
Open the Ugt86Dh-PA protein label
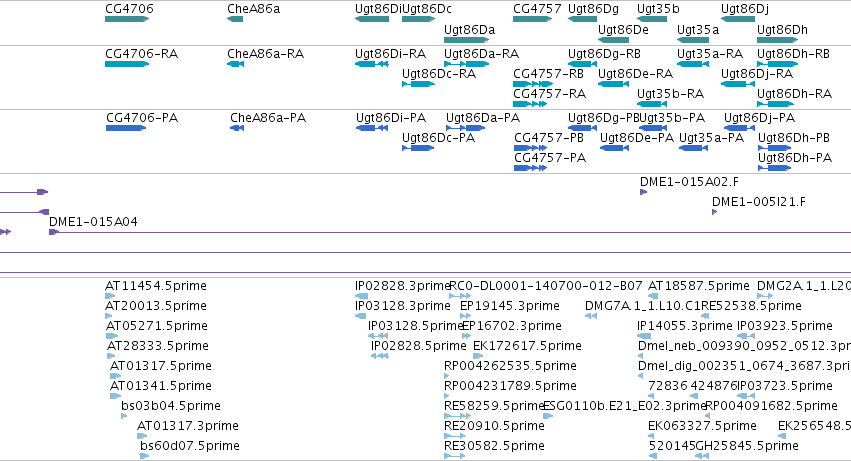[795, 158]
